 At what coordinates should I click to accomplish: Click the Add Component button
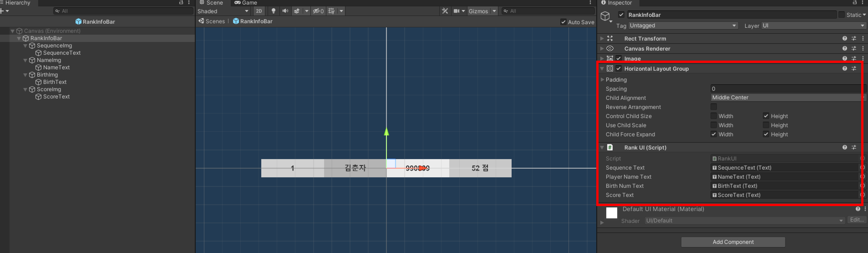point(733,242)
